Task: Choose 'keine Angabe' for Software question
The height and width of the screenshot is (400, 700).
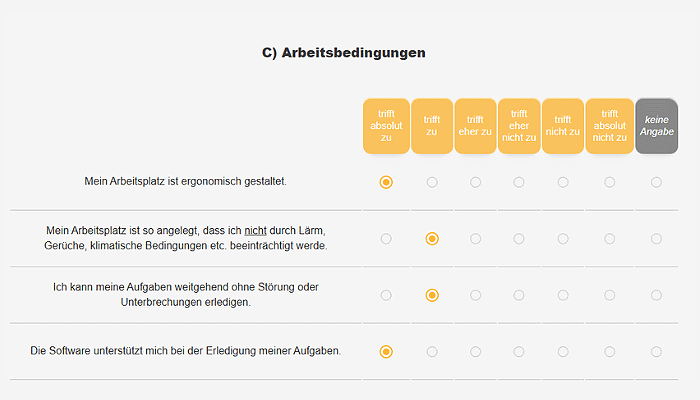Action: click(656, 352)
